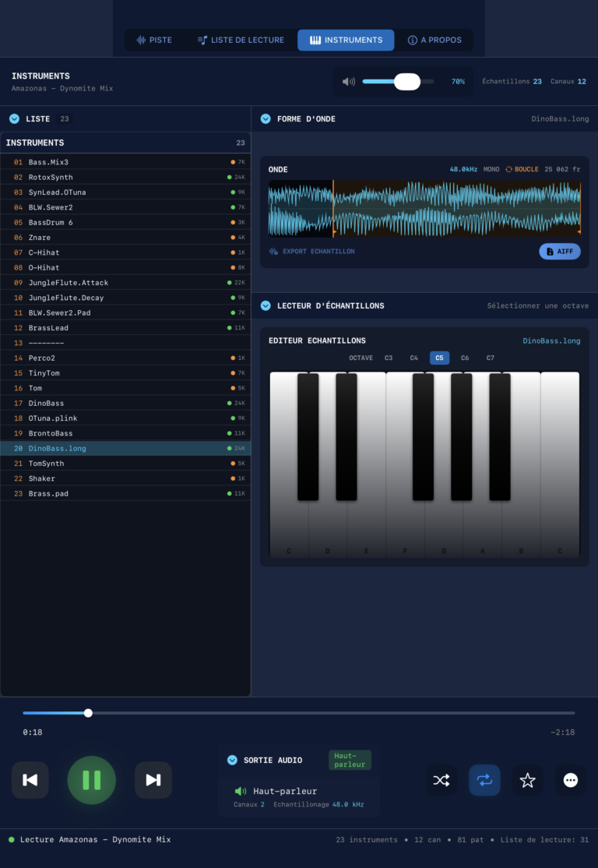Disable repeat loop playback
The width and height of the screenshot is (598, 868).
[x=484, y=780]
